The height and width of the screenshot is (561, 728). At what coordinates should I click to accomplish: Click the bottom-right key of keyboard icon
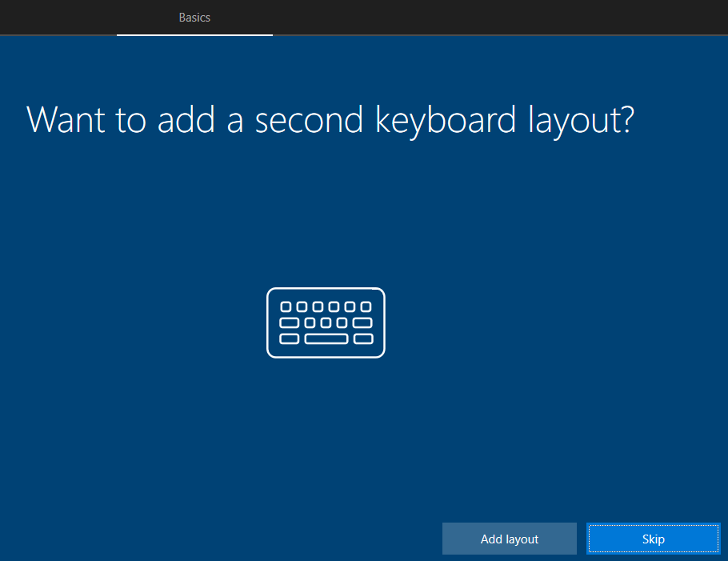pos(363,339)
